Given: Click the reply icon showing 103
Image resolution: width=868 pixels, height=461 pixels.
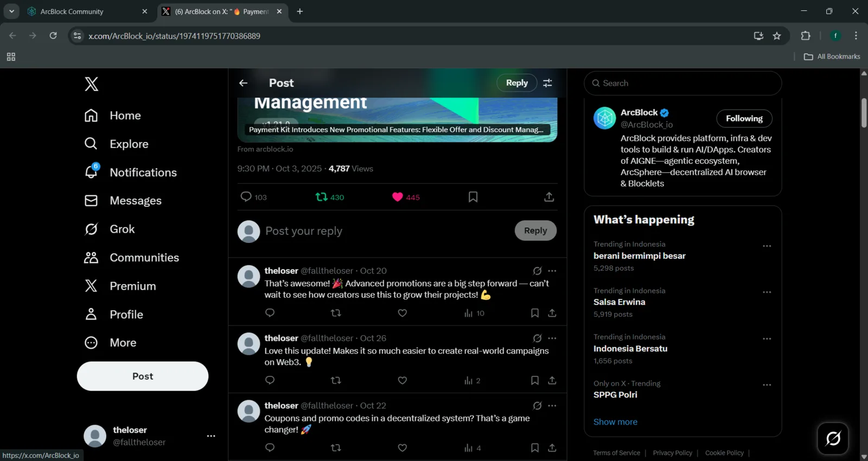Looking at the screenshot, I should (x=253, y=197).
